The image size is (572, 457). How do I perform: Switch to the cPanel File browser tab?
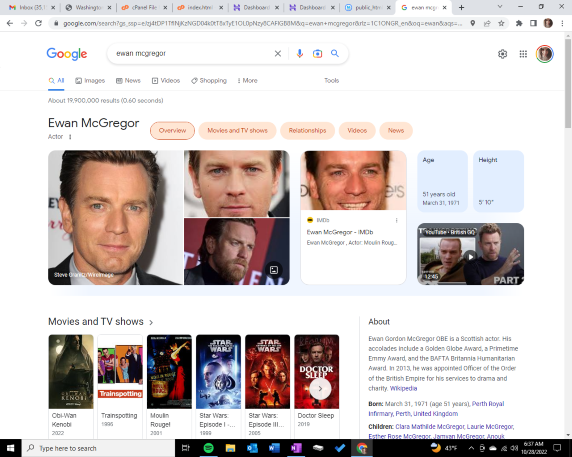tap(144, 7)
